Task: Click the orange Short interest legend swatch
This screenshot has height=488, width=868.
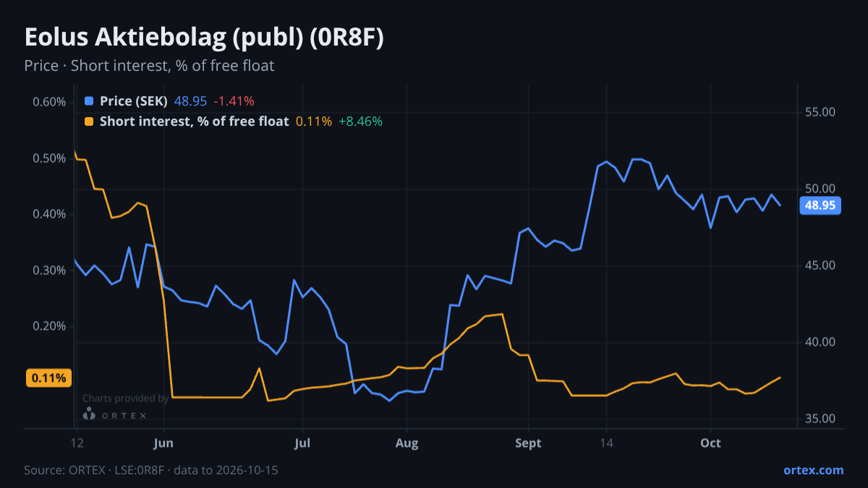Action: point(89,121)
